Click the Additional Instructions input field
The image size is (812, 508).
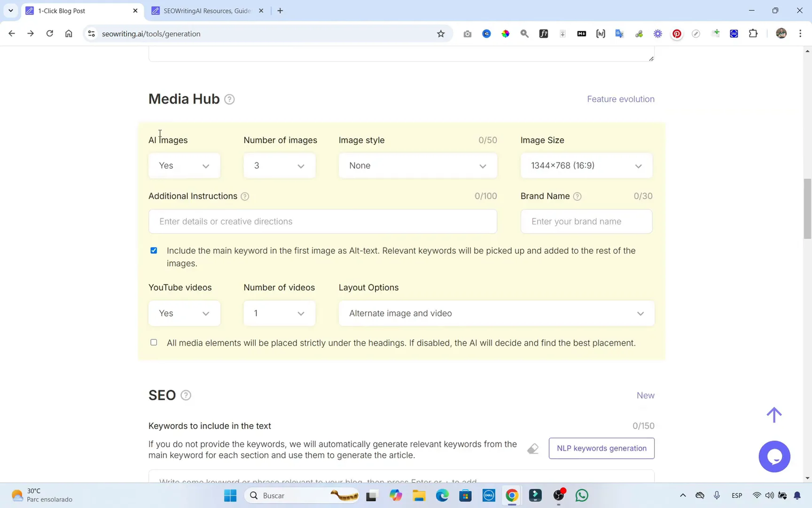322,221
